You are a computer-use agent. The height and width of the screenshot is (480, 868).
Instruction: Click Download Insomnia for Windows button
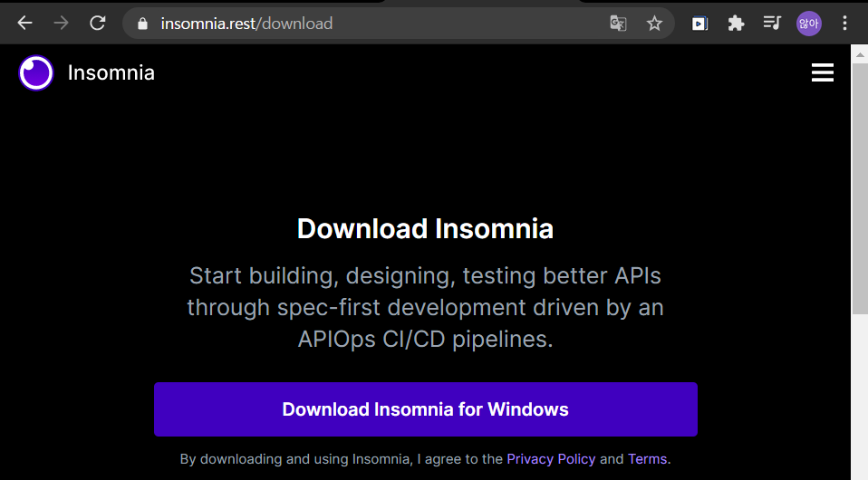click(x=426, y=409)
